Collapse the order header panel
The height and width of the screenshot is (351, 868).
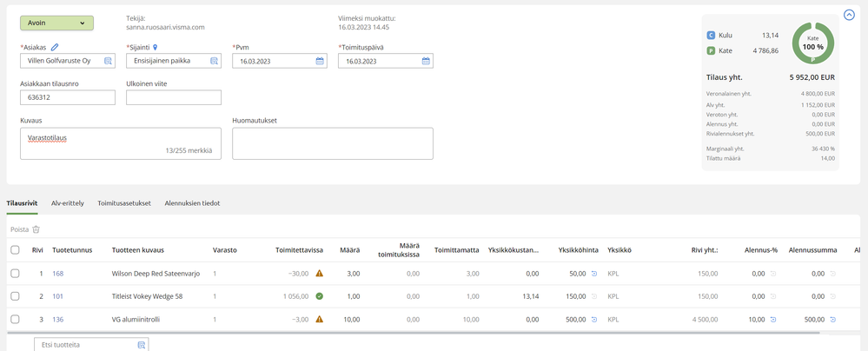[x=849, y=15]
